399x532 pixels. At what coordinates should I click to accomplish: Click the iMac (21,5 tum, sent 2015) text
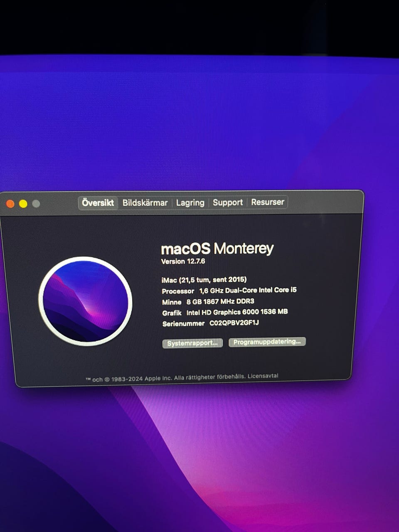tap(204, 280)
